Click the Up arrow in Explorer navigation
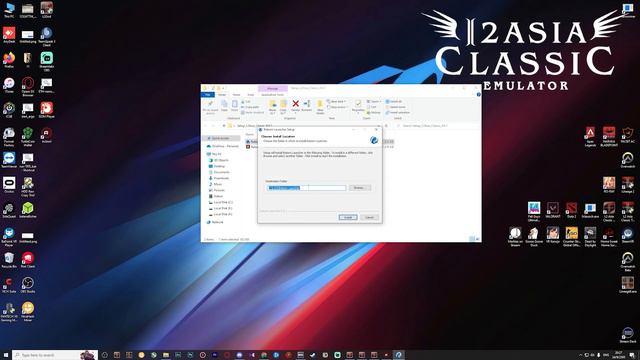 tap(224, 126)
